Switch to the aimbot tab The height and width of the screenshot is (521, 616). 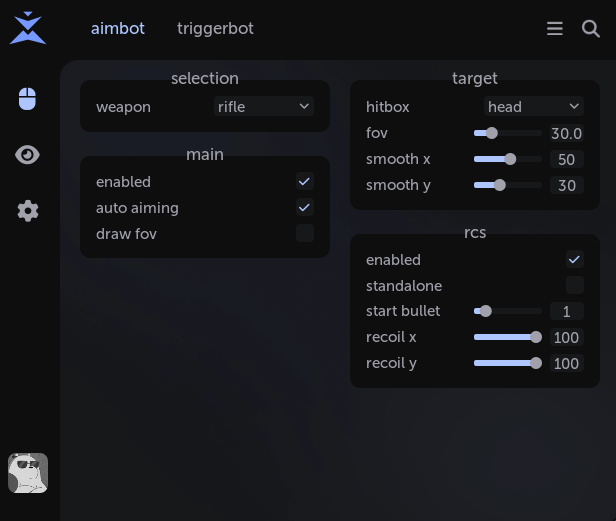coord(118,28)
